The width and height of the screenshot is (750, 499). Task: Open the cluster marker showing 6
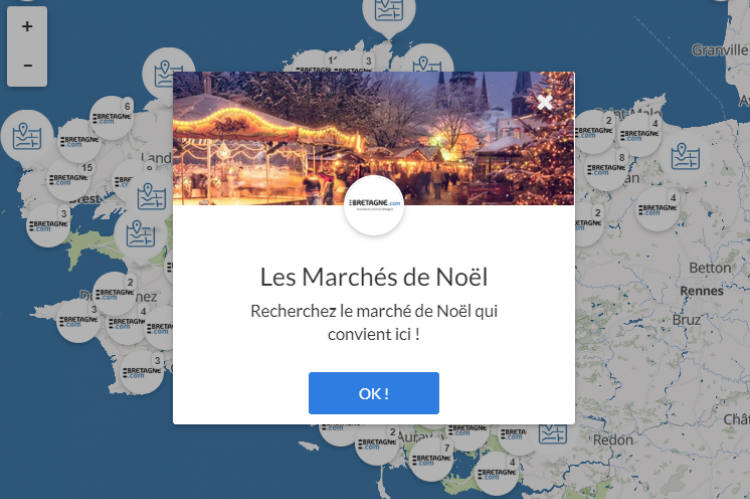click(111, 118)
